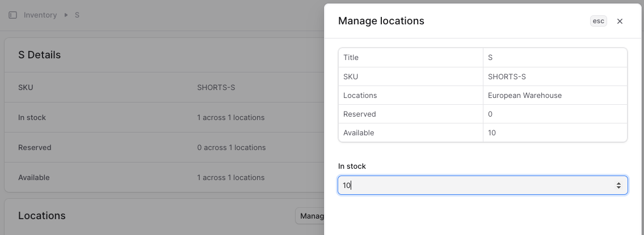This screenshot has width=644, height=235.
Task: Click SHORTS-S in S Details
Action: click(x=216, y=87)
